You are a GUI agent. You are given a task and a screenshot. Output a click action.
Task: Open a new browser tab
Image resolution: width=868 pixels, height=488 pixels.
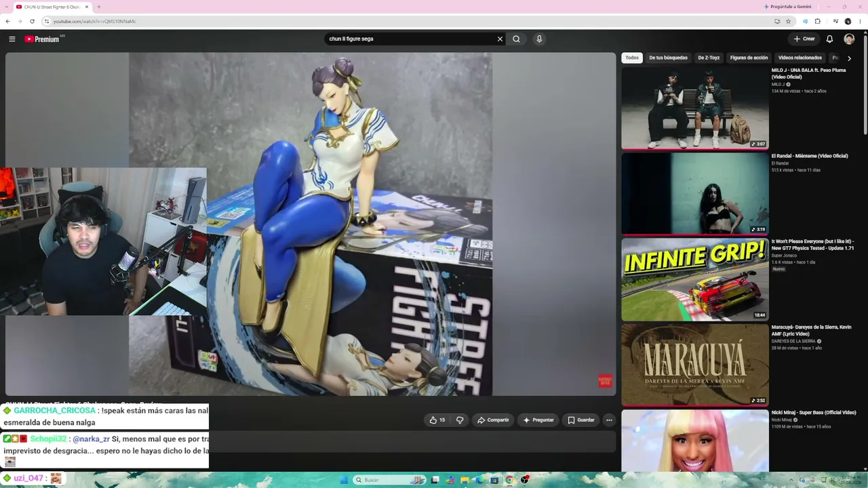[x=99, y=7]
